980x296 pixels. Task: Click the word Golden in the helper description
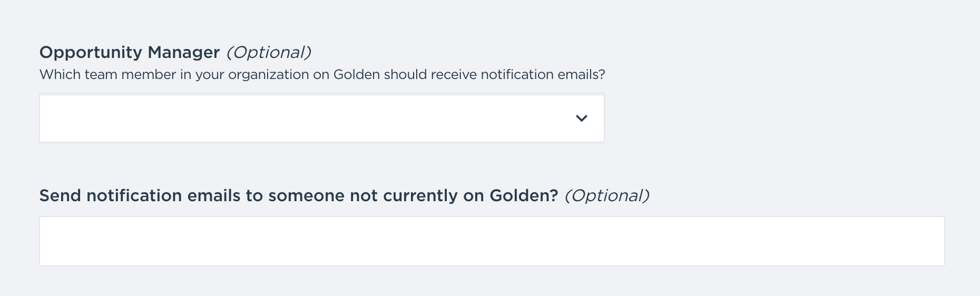click(357, 75)
